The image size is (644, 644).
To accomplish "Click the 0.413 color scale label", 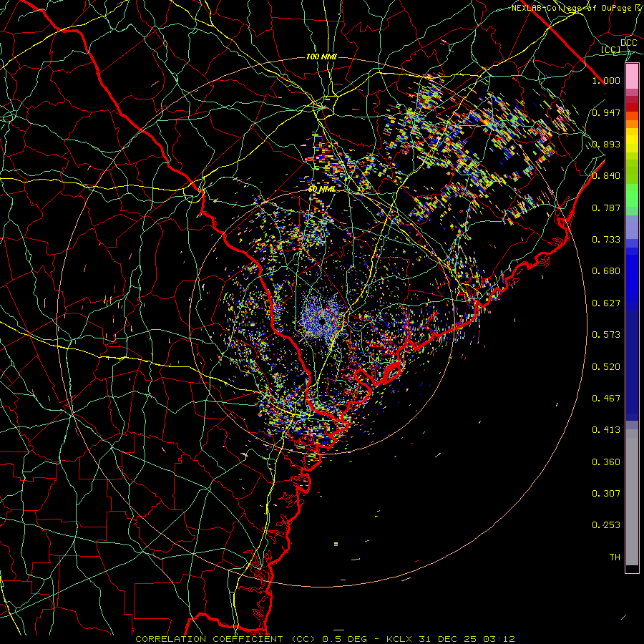I will (606, 430).
